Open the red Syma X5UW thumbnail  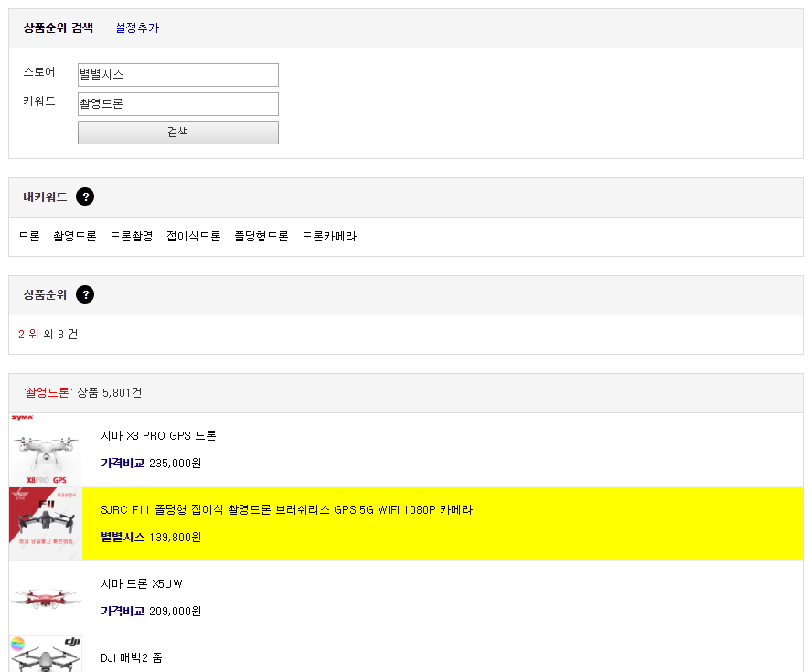click(x=46, y=598)
